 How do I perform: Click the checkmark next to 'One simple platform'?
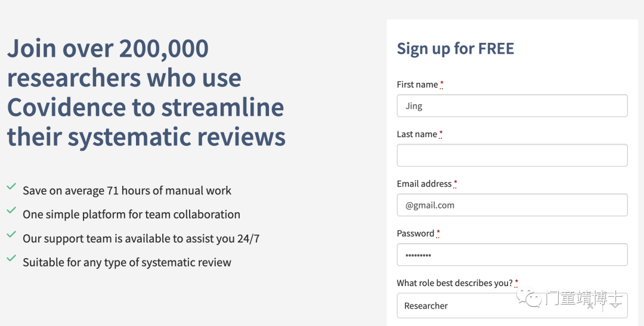[11, 210]
